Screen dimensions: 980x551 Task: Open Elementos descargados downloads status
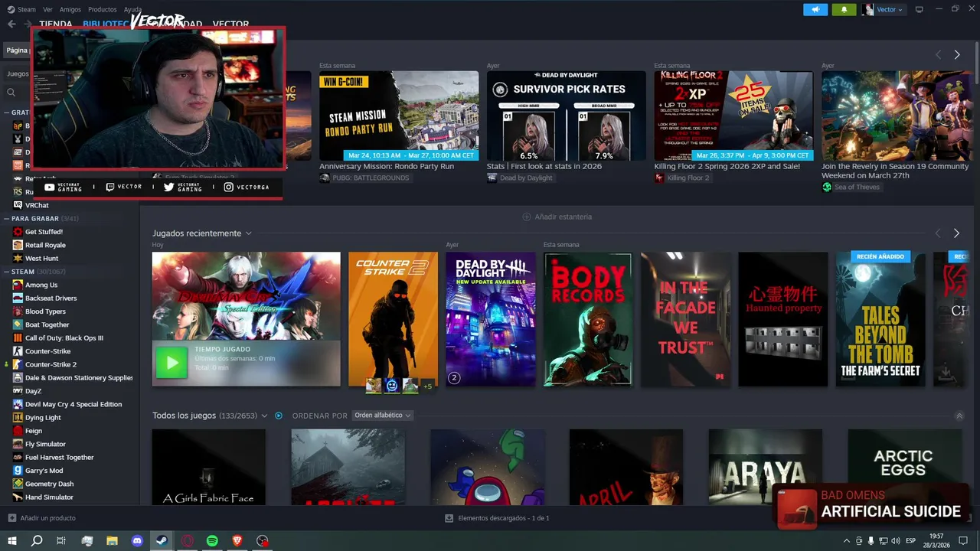tap(503, 518)
